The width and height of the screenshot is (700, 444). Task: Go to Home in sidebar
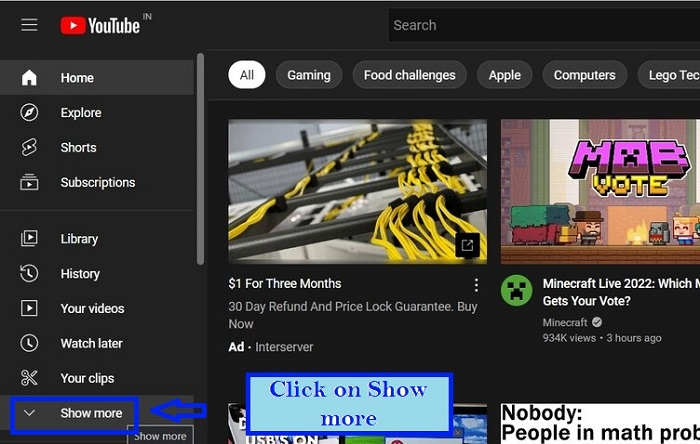97,78
